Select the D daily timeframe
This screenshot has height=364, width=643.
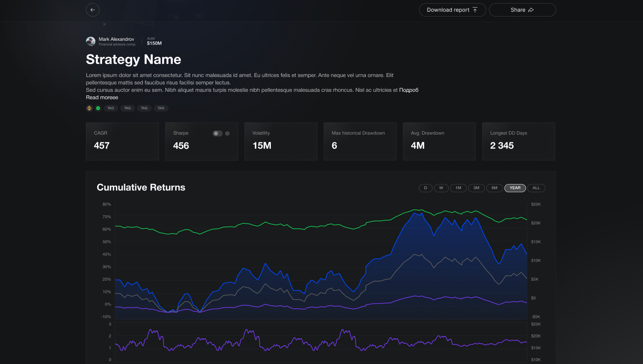(425, 188)
